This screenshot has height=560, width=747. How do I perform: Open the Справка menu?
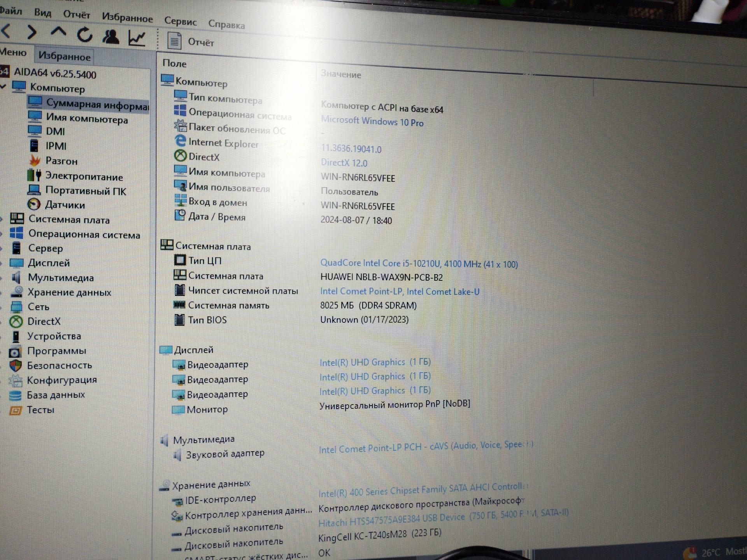226,24
